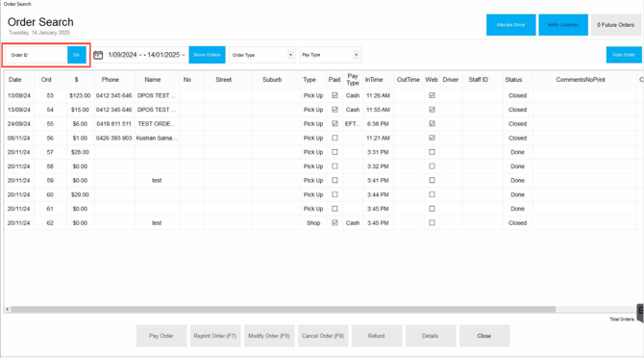
Task: Click the EFT... pay type cell
Action: [x=353, y=124]
